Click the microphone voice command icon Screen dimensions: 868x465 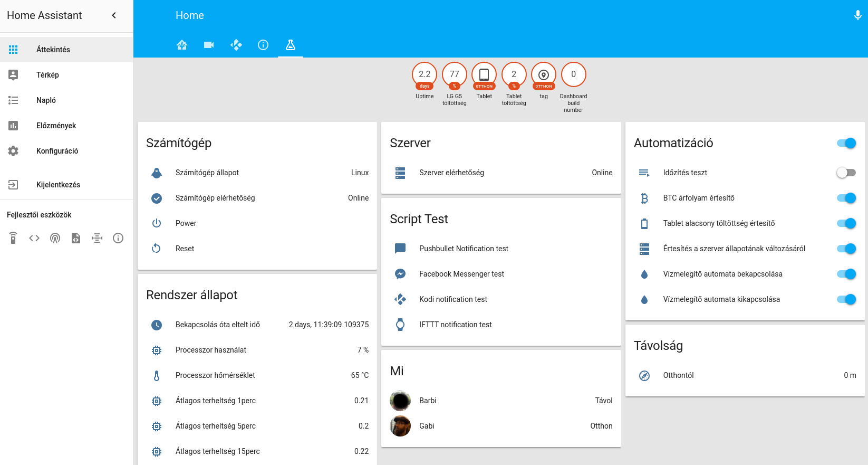(857, 15)
